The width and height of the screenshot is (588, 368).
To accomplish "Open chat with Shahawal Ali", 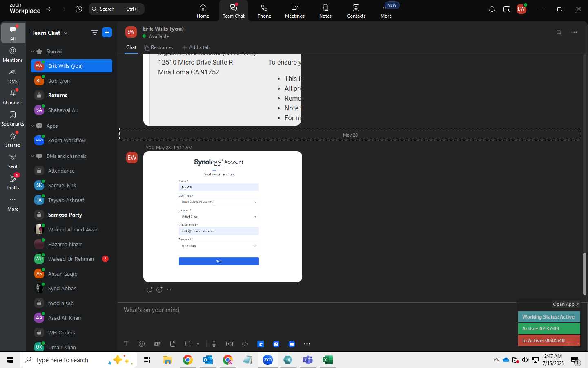I will tap(71, 110).
